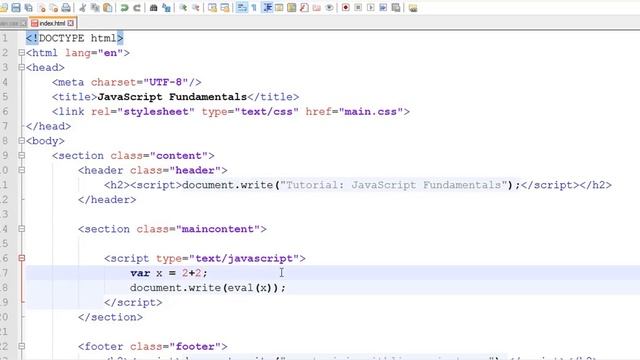Screen dimensions: 640x360
Task: Collapse the footer class fold marker
Action: tap(21, 347)
